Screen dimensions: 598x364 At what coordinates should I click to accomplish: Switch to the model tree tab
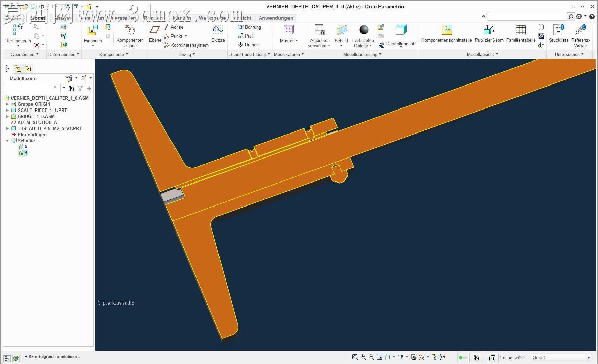click(x=8, y=69)
